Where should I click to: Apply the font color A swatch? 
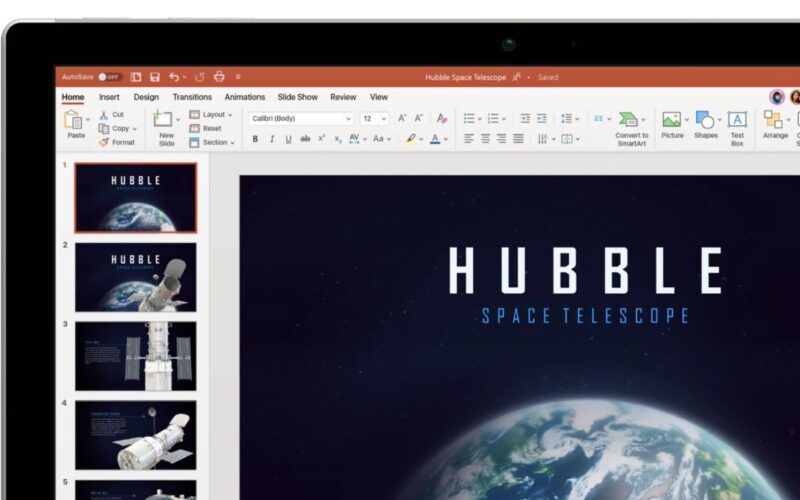435,139
